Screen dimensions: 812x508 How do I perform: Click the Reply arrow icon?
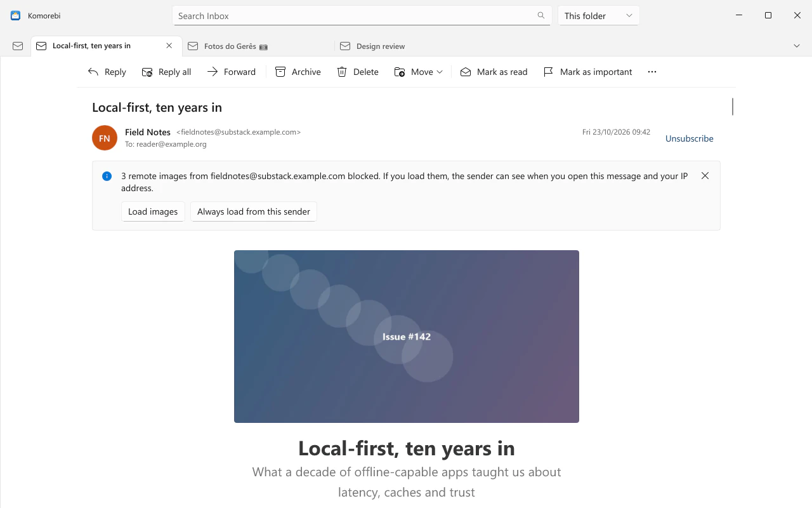pos(93,72)
